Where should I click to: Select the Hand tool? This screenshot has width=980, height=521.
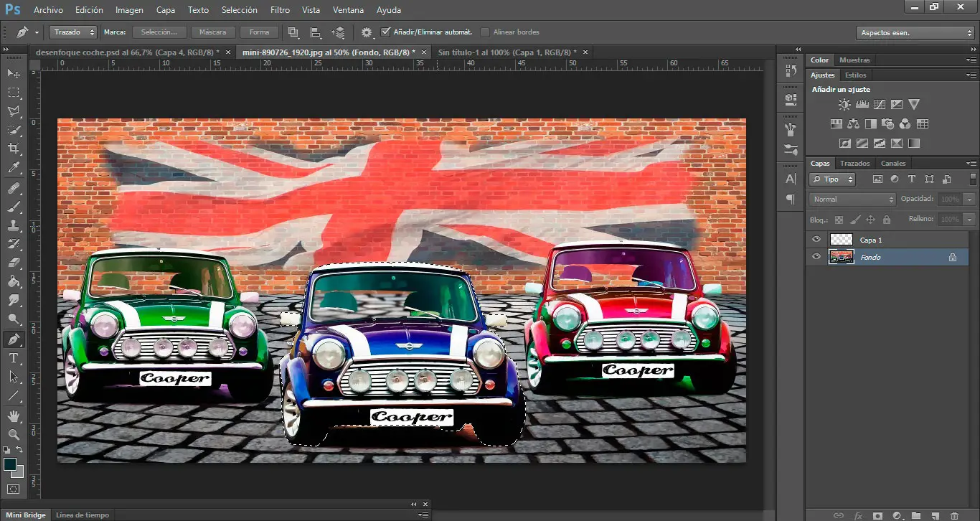pos(14,416)
